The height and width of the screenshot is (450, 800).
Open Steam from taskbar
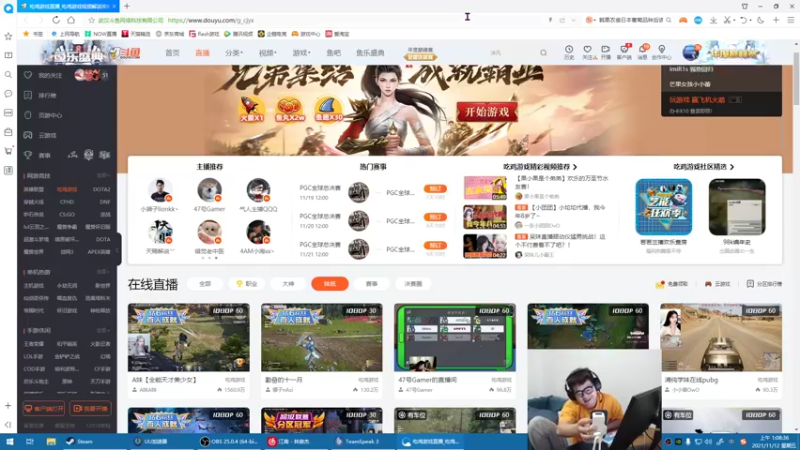79,442
